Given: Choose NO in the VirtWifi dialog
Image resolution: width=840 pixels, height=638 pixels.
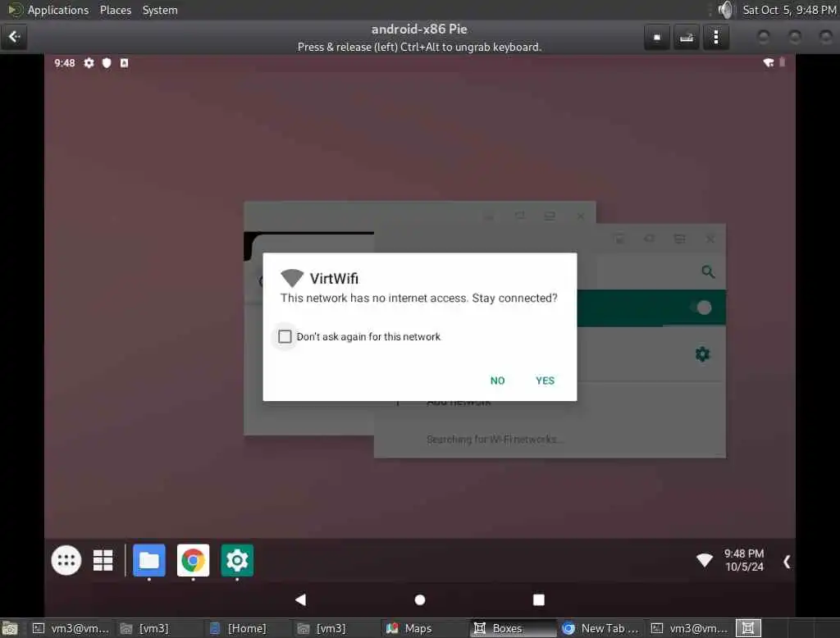Looking at the screenshot, I should point(497,381).
